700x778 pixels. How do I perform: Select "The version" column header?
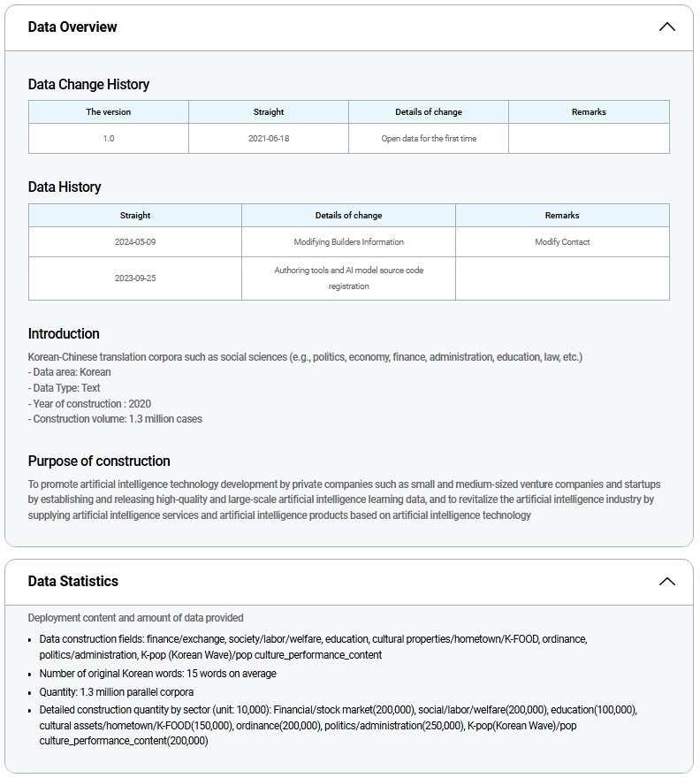coord(108,112)
